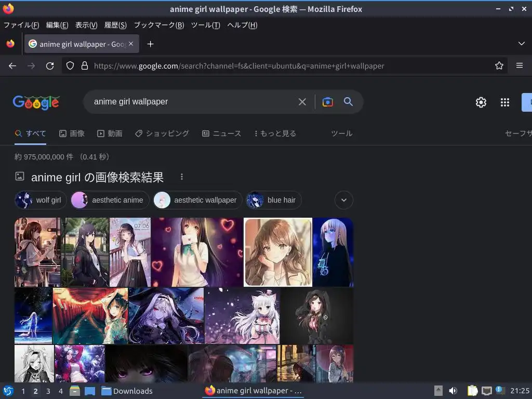Open clipboard manager tray icon
This screenshot has height=399, width=532.
[472, 391]
